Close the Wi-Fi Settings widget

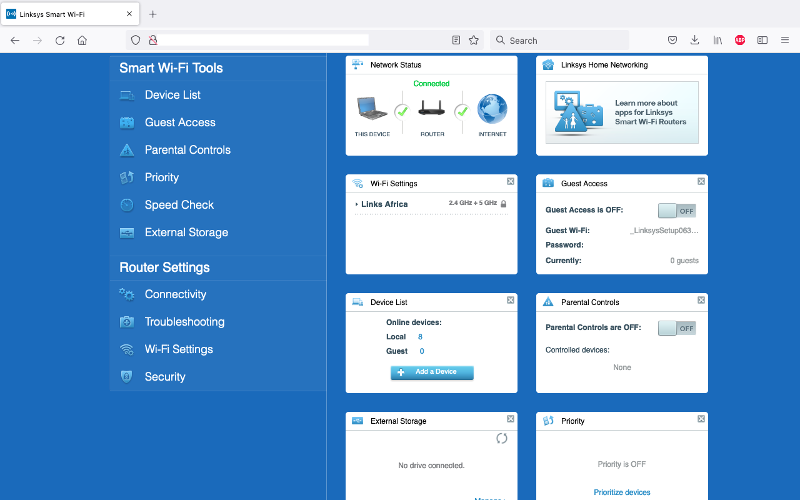pyautogui.click(x=510, y=182)
